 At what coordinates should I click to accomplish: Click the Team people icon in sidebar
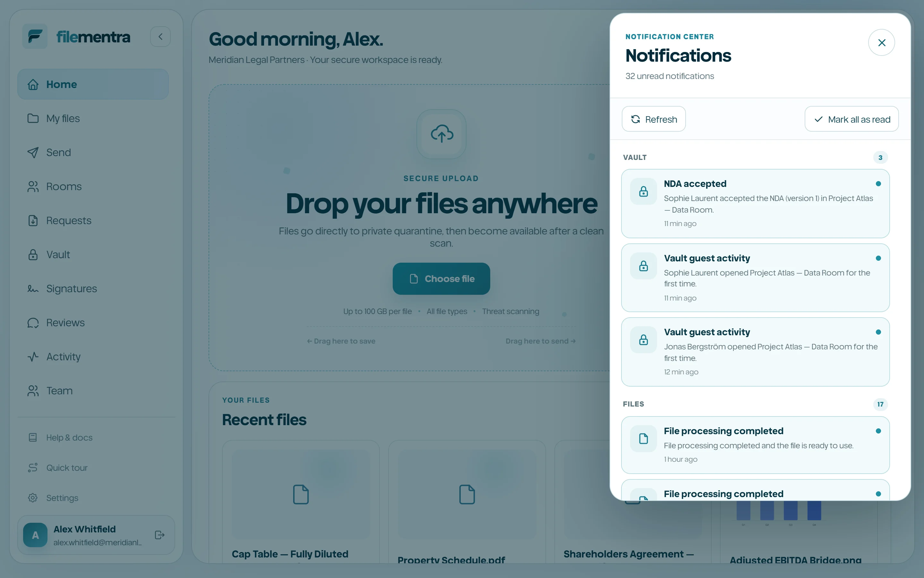(x=33, y=391)
